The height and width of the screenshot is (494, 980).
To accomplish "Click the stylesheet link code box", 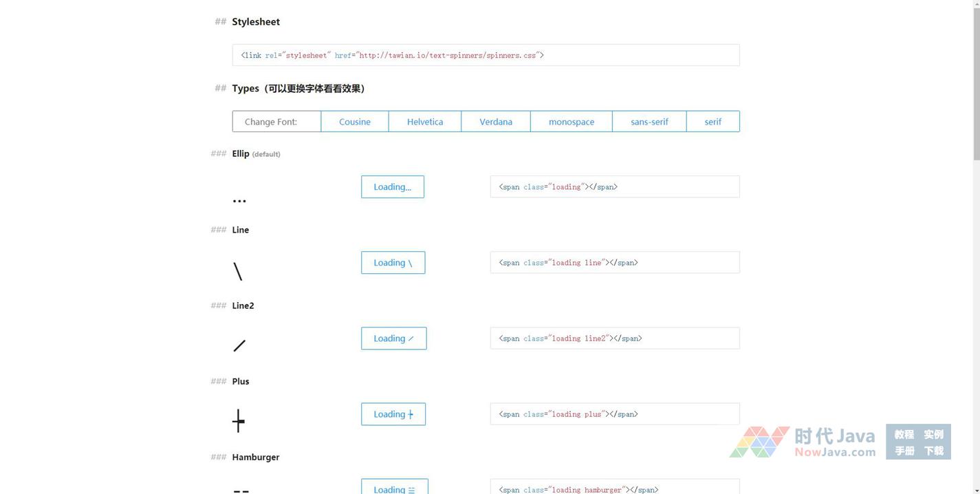I will pos(486,55).
